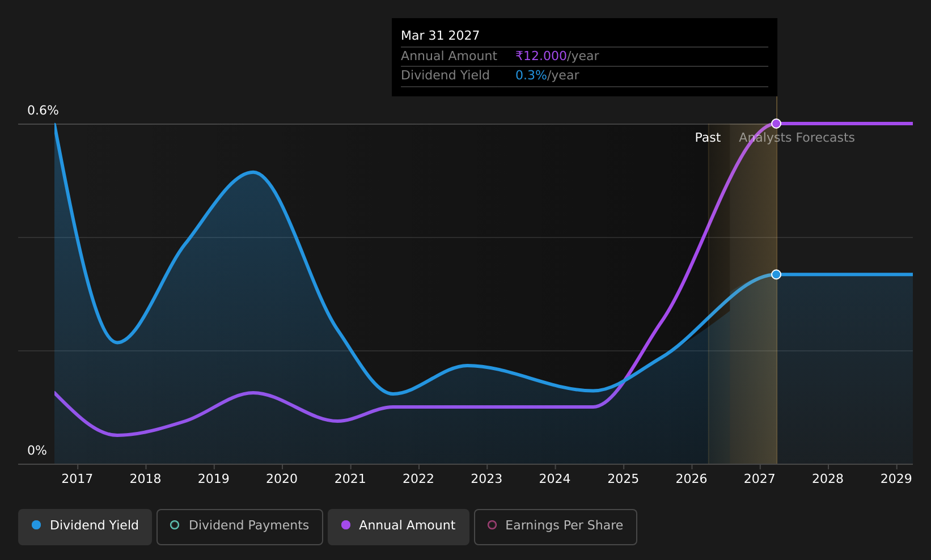Click the ₹12.000/year tooltip value
931x560 pixels.
(x=557, y=56)
